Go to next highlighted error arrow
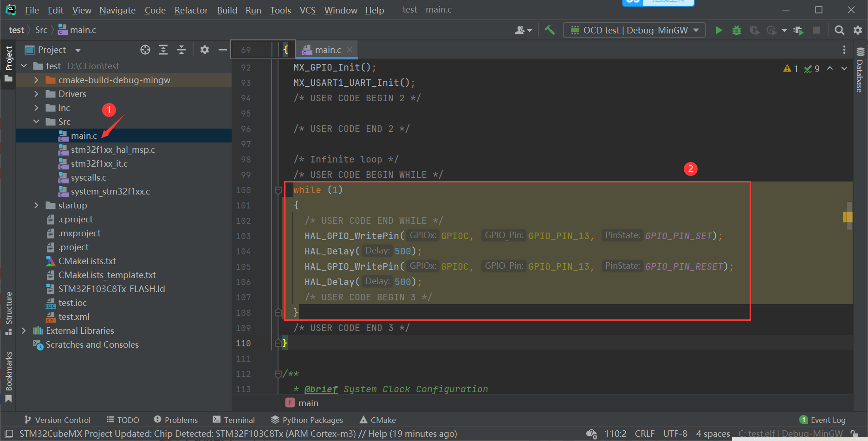 tap(844, 69)
